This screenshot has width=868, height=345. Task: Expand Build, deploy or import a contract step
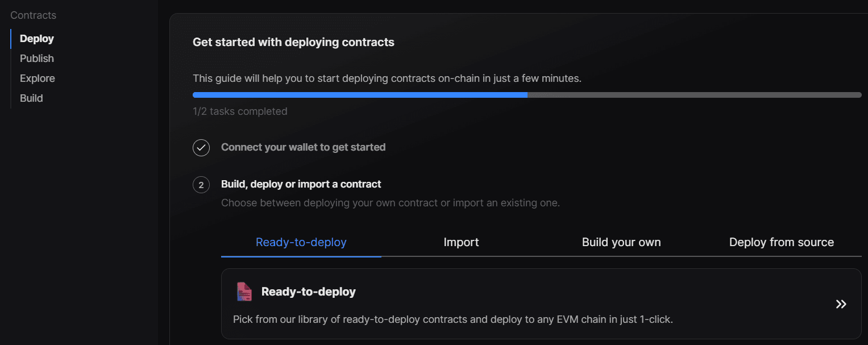tap(301, 184)
